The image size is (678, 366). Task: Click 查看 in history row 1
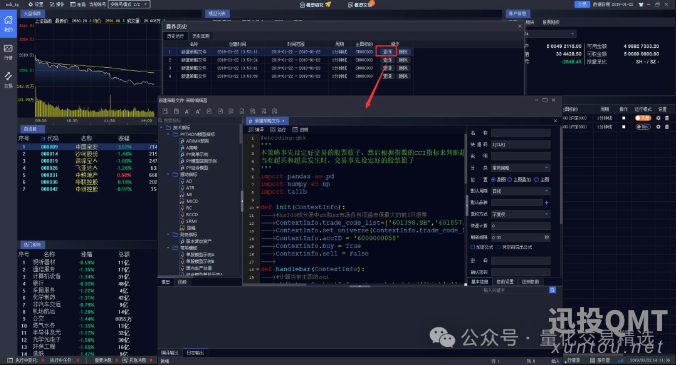point(387,52)
